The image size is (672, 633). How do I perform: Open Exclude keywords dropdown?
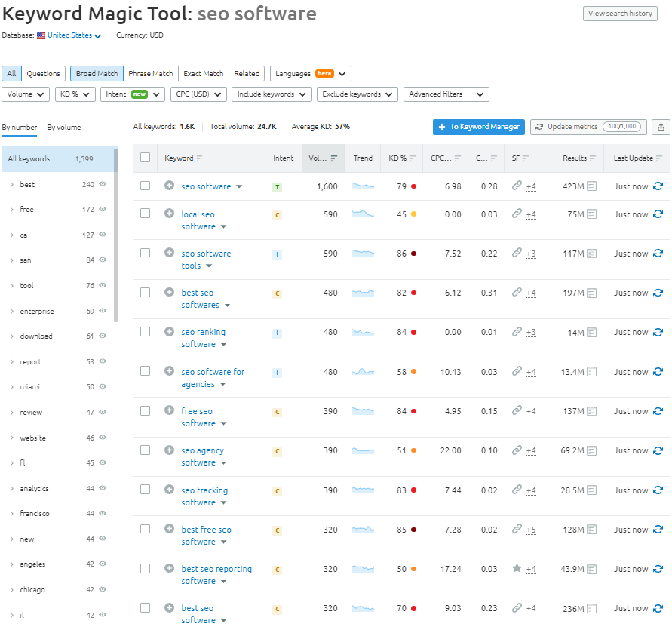357,94
